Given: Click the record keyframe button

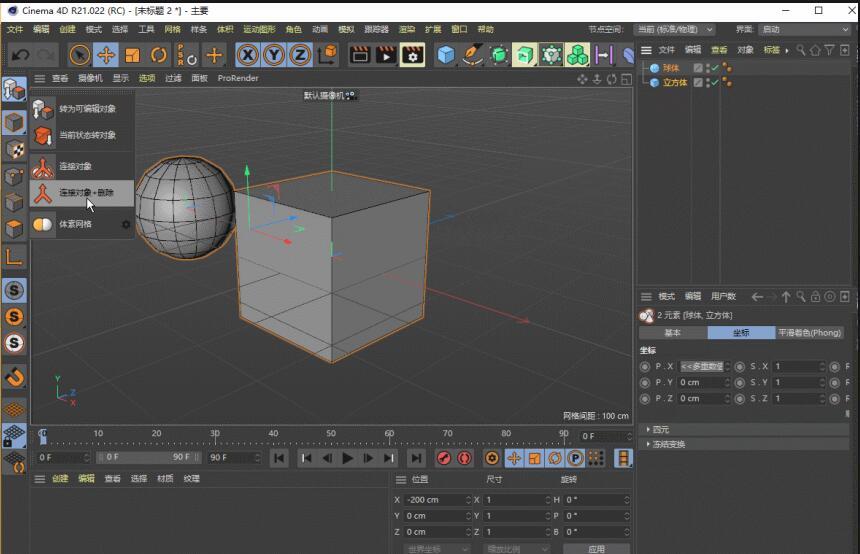Looking at the screenshot, I should click(444, 458).
